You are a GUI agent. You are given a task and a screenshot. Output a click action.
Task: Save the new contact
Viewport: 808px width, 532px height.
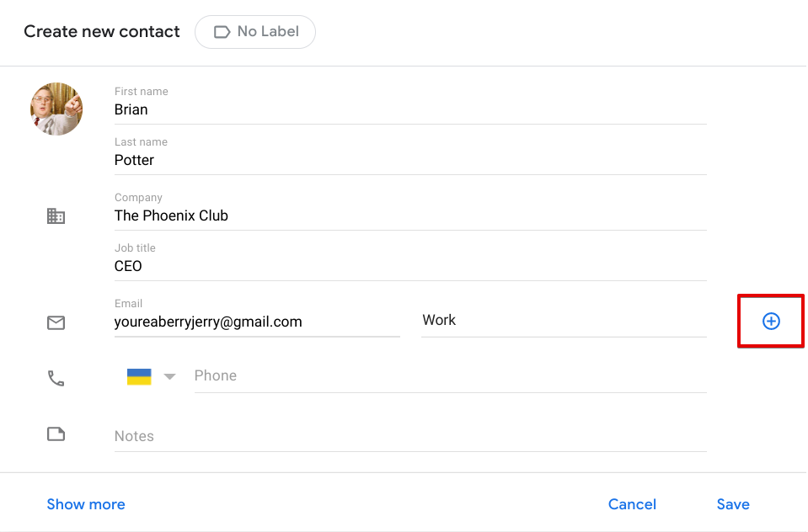point(733,504)
